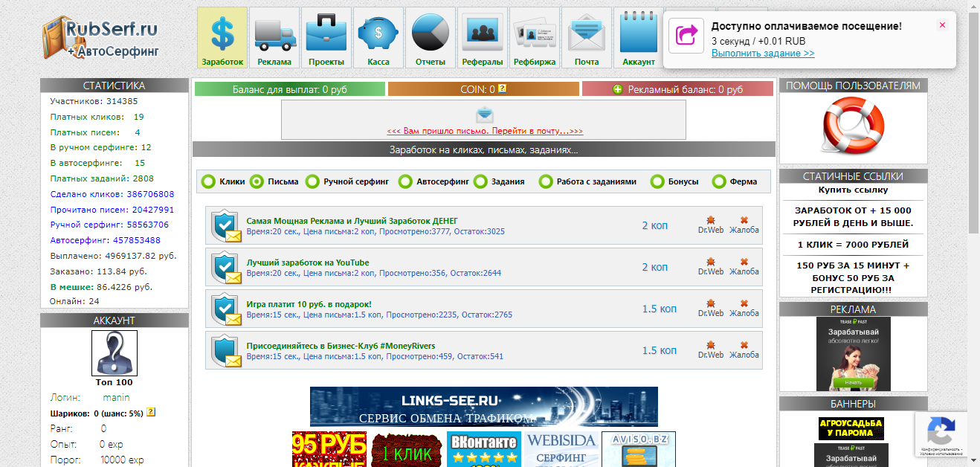Click the Сделано кликов: 386706808 statistic
Image resolution: width=980 pixels, height=467 pixels.
click(x=112, y=194)
